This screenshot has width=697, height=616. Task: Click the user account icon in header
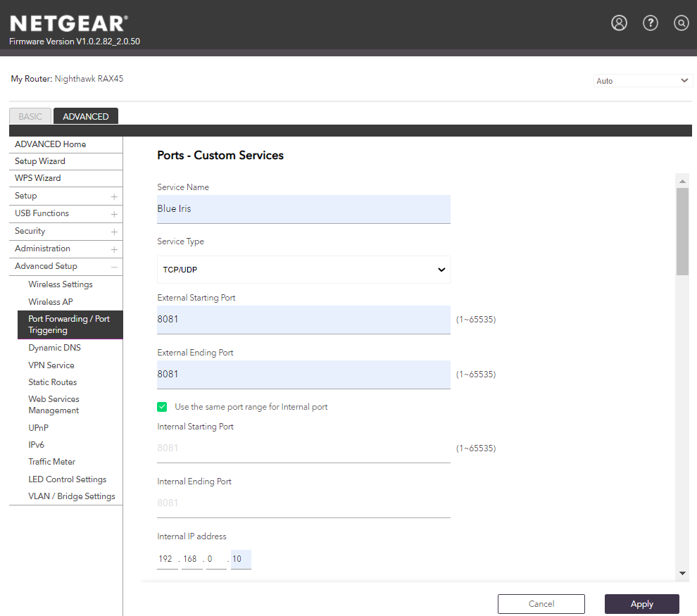619,23
